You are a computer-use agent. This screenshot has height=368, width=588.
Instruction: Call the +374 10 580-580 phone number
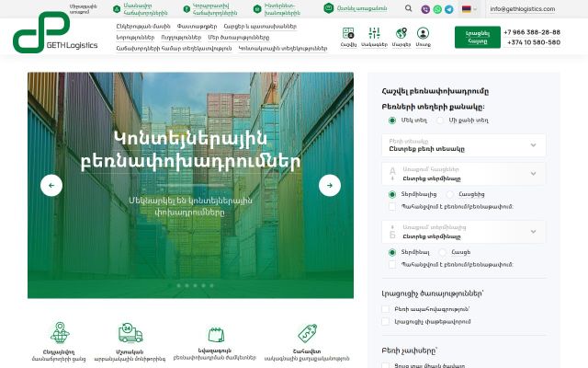coord(534,42)
